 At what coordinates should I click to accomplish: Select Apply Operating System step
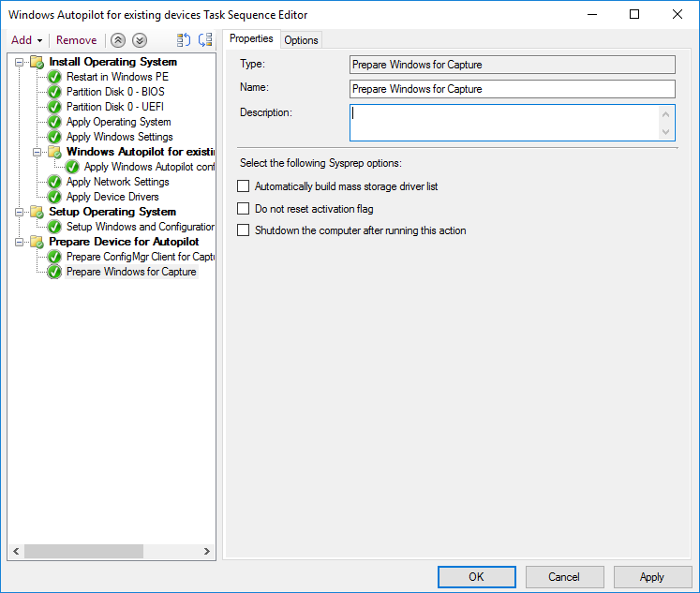(119, 122)
